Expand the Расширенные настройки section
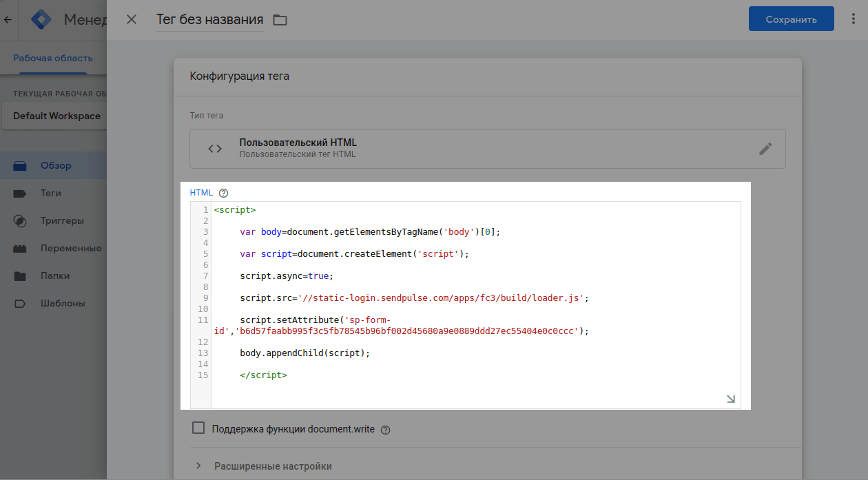 (x=273, y=466)
